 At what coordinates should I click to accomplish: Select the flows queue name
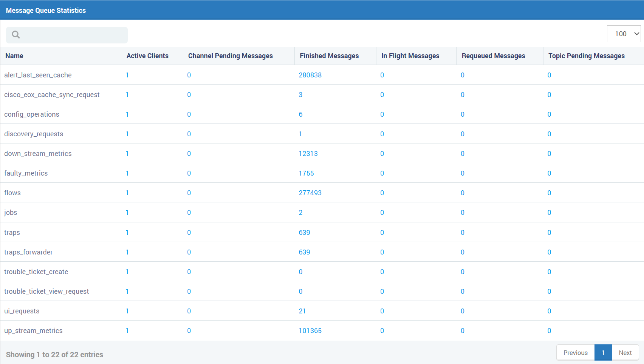12,193
